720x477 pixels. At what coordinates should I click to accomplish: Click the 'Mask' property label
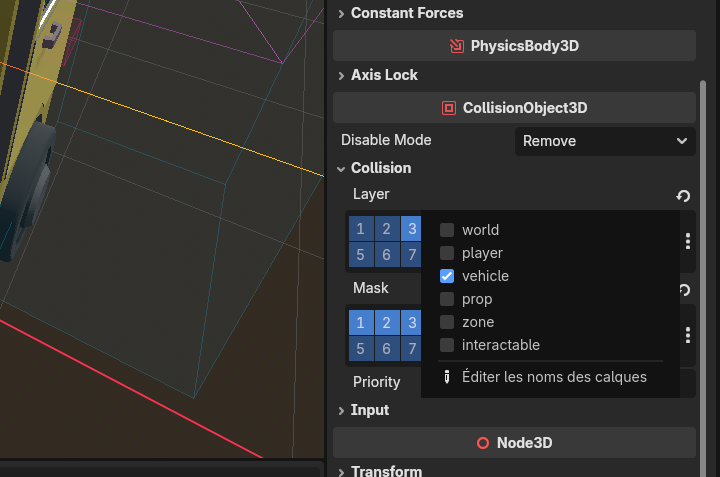371,288
